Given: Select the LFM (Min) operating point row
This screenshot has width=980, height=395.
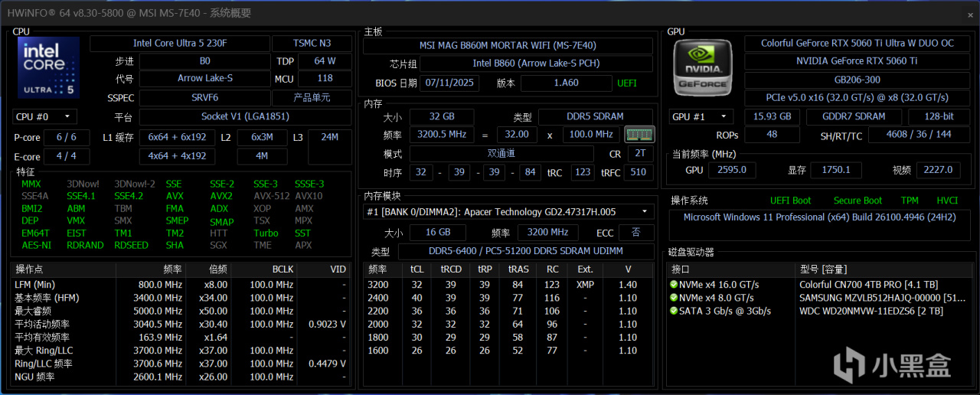Looking at the screenshot, I should (181, 285).
